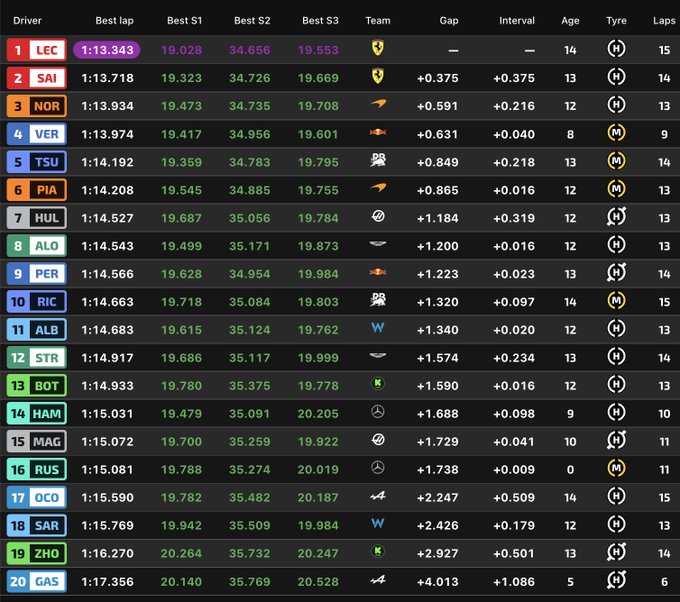Sort by the Tyre column header
The width and height of the screenshot is (680, 602).
[616, 20]
